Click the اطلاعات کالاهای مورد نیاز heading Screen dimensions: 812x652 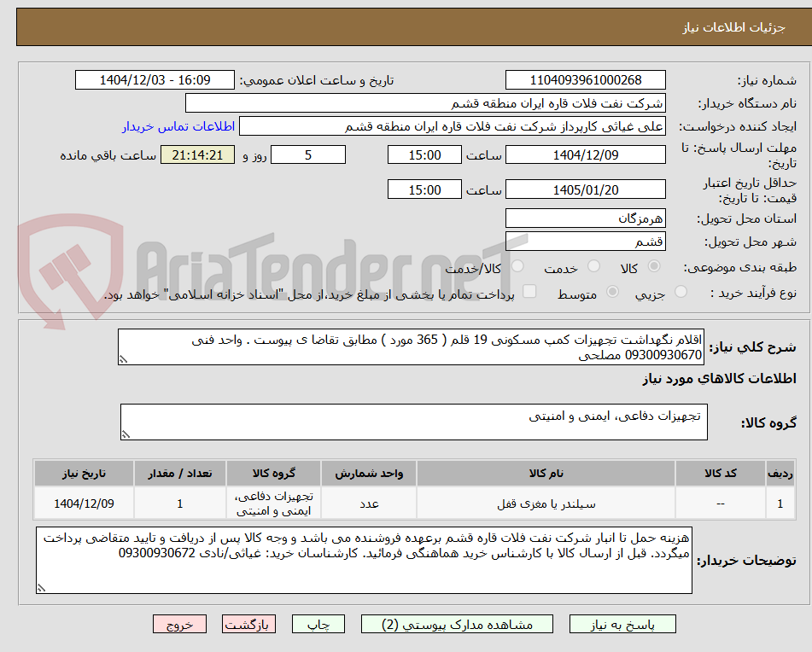click(x=719, y=379)
